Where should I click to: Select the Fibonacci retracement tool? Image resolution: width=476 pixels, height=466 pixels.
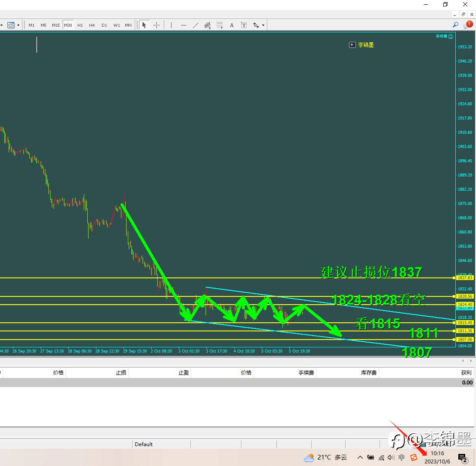[x=220, y=25]
